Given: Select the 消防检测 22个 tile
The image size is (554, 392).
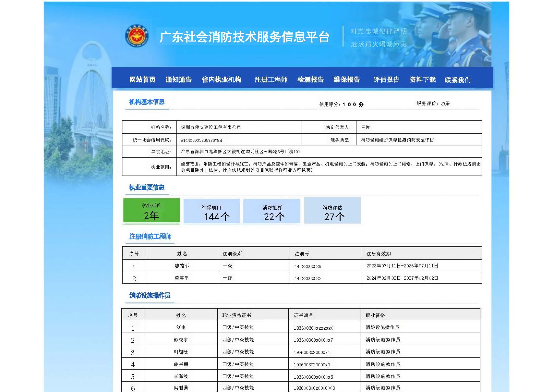Looking at the screenshot, I should (272, 211).
